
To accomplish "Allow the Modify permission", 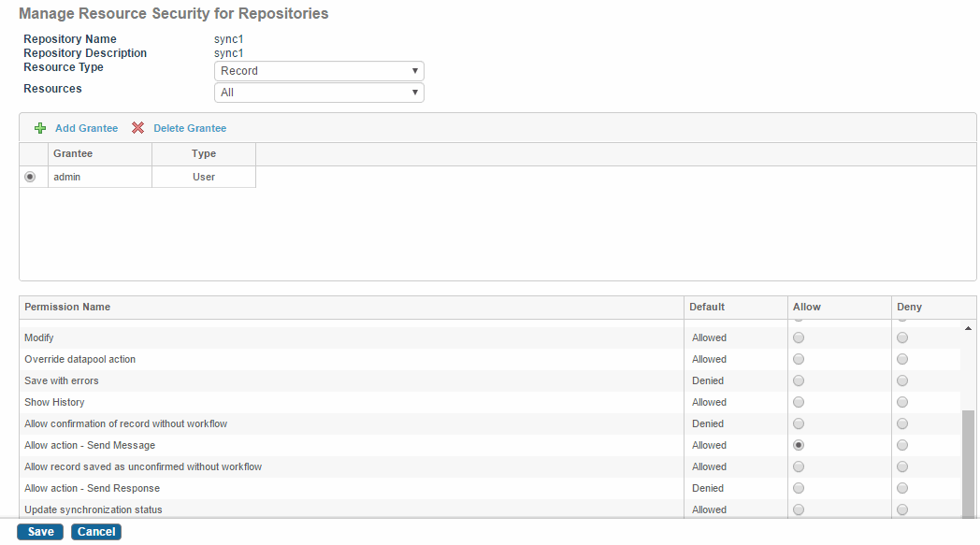I will [x=799, y=337].
